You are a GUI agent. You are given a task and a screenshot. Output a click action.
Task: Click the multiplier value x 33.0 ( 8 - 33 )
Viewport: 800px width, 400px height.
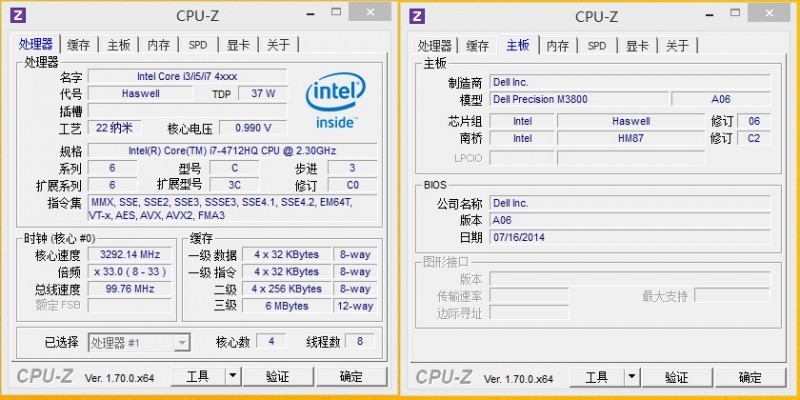pyautogui.click(x=130, y=271)
